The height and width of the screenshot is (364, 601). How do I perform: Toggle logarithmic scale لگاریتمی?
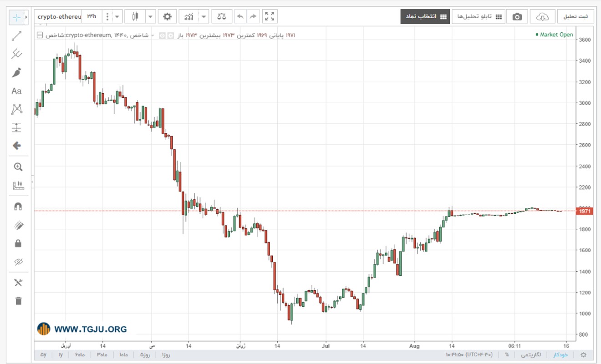pyautogui.click(x=531, y=354)
